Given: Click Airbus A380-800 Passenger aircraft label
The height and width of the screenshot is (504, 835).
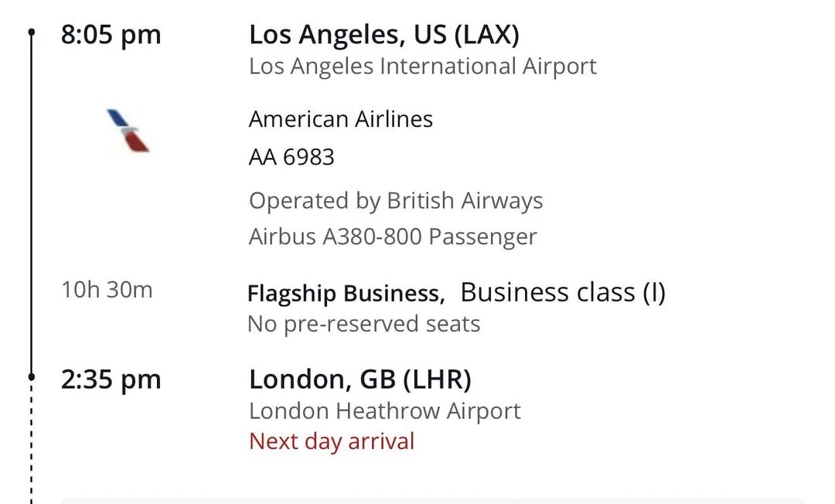Looking at the screenshot, I should (x=392, y=237).
